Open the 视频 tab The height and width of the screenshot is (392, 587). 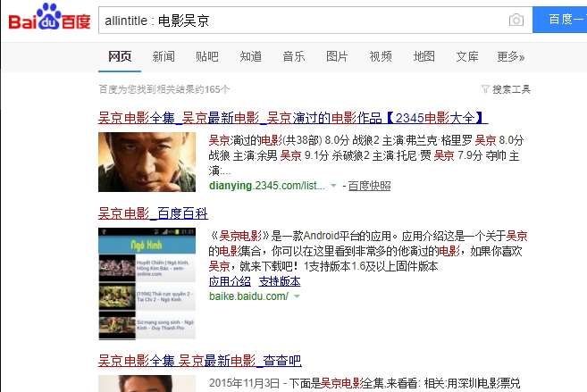coord(381,56)
